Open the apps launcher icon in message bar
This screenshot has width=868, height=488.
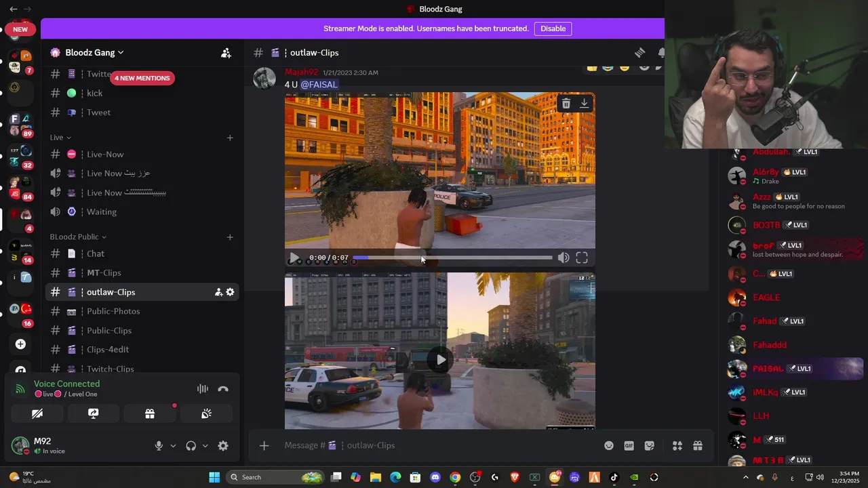[677, 446]
